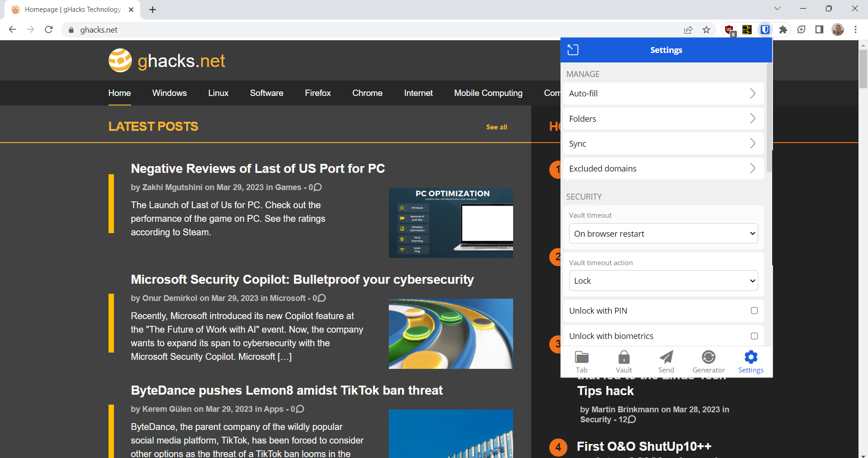The image size is (868, 458).
Task: Expand the Auto-fill settings
Action: [x=663, y=93]
